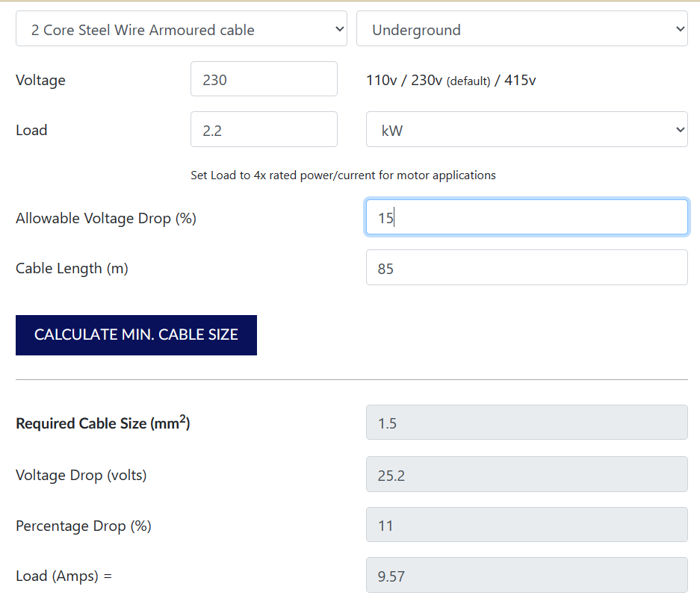Click the Required Cable Size result field
Screen dimensions: 700x610
pos(526,423)
